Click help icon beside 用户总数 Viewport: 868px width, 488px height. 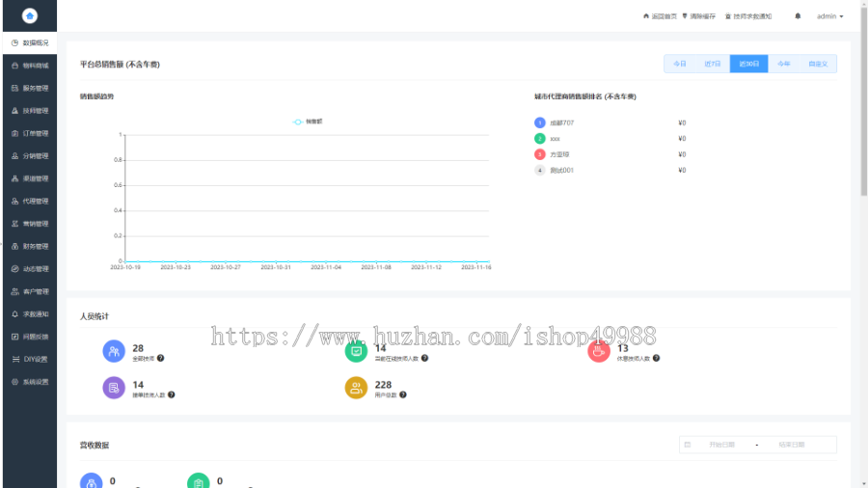coord(403,395)
